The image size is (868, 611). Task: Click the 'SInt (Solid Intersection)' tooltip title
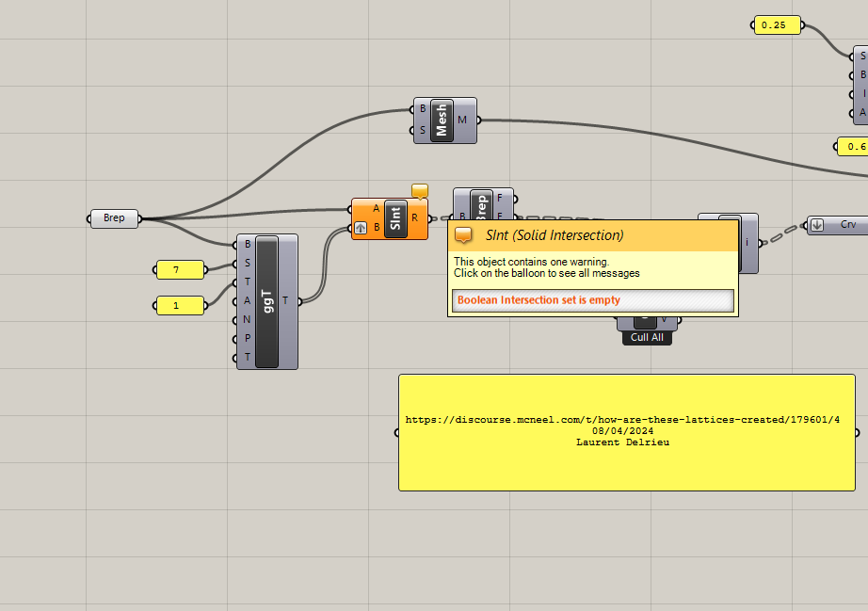point(555,235)
